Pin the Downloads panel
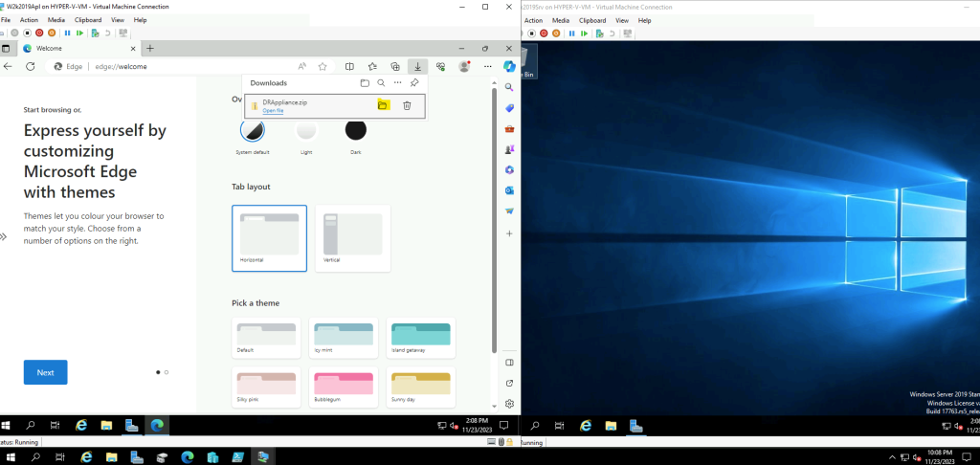Screen dimensions: 980x465 pos(413,82)
